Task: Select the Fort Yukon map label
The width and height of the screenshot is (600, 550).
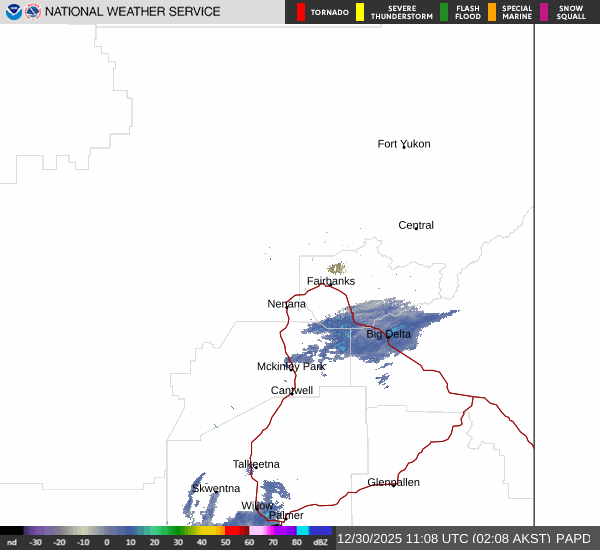Action: pos(403,144)
